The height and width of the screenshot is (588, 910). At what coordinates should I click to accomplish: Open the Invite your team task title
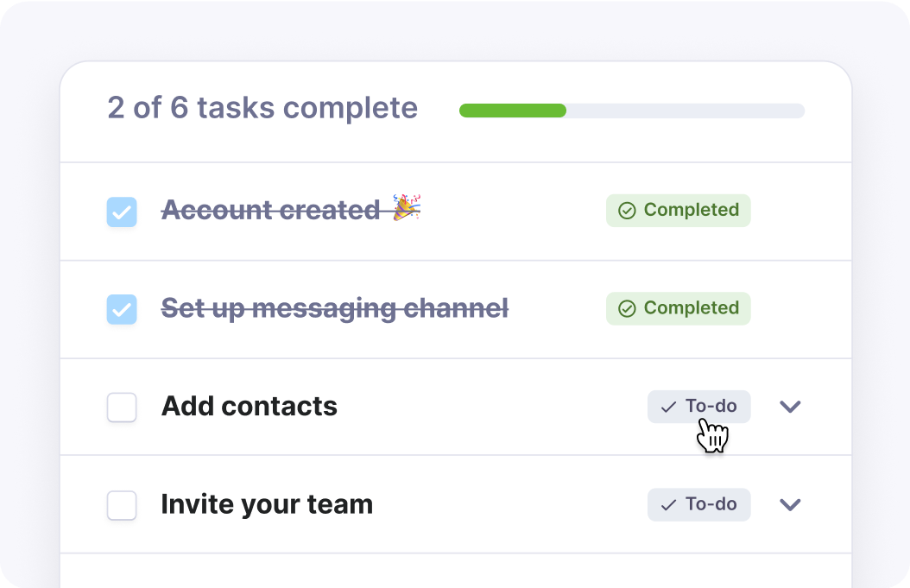tap(267, 504)
